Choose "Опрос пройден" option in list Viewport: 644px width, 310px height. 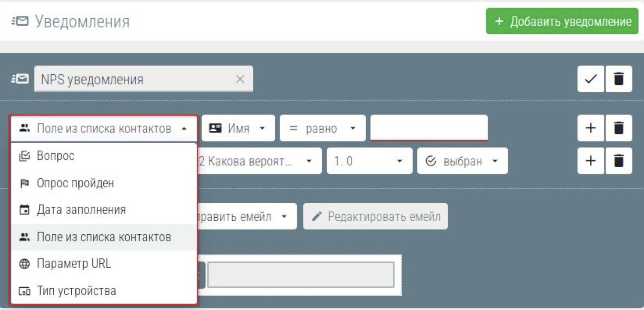75,184
